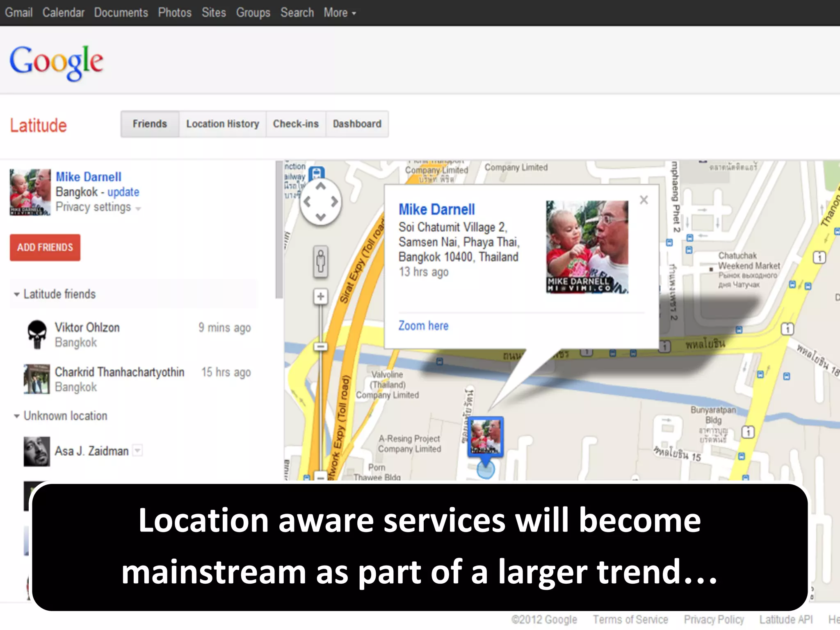Pan the map left with the arrow
Viewport: 840px width, 630px height.
tap(307, 201)
